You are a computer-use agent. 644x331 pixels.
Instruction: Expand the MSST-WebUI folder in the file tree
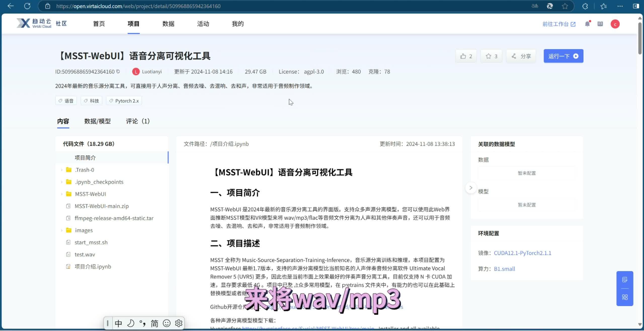pyautogui.click(x=62, y=194)
